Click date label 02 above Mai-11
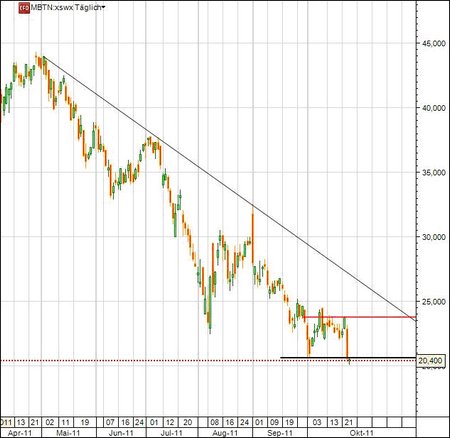The width and height of the screenshot is (450, 438). pyautogui.click(x=50, y=422)
